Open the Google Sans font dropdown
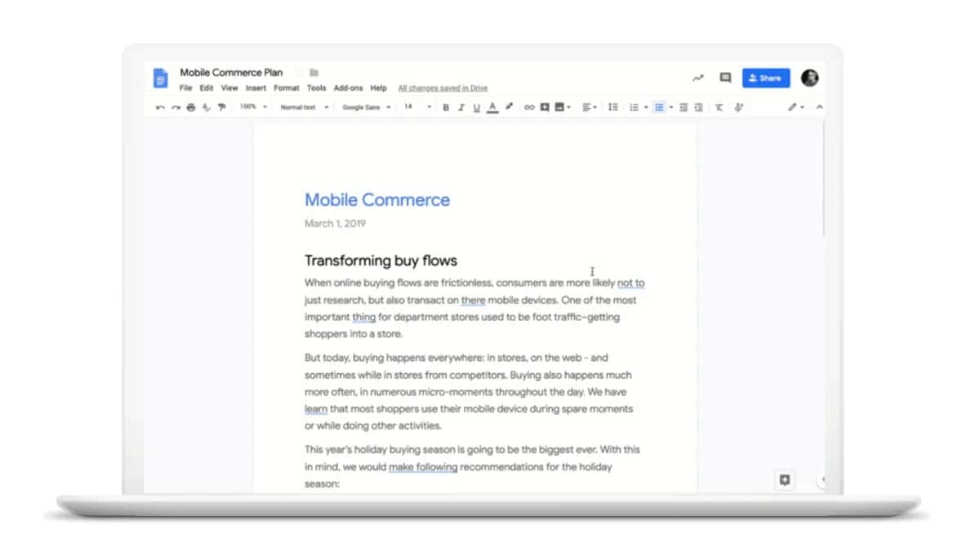The height and width of the screenshot is (552, 980). tap(367, 107)
